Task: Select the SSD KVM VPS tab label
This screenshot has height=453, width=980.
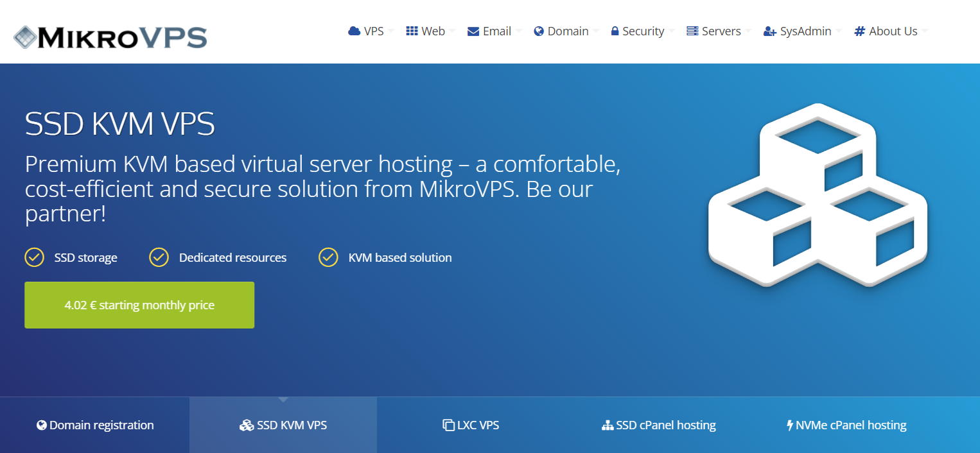Action: [292, 425]
